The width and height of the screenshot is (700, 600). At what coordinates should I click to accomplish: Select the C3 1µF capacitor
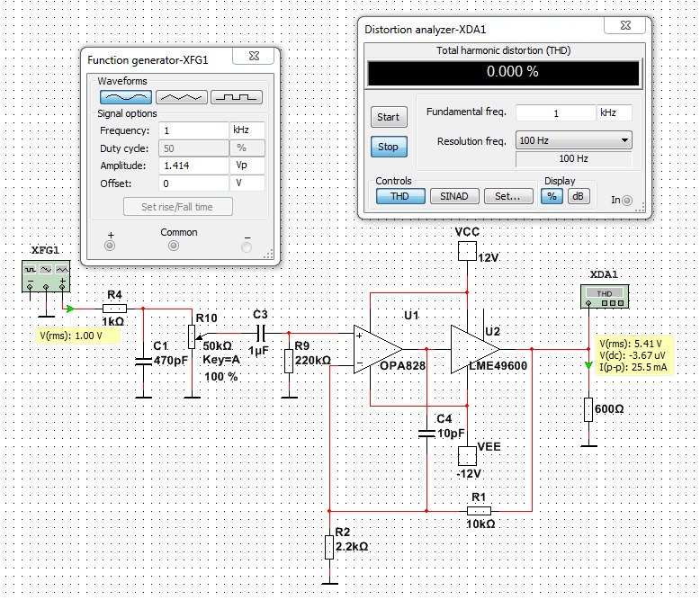tap(261, 333)
